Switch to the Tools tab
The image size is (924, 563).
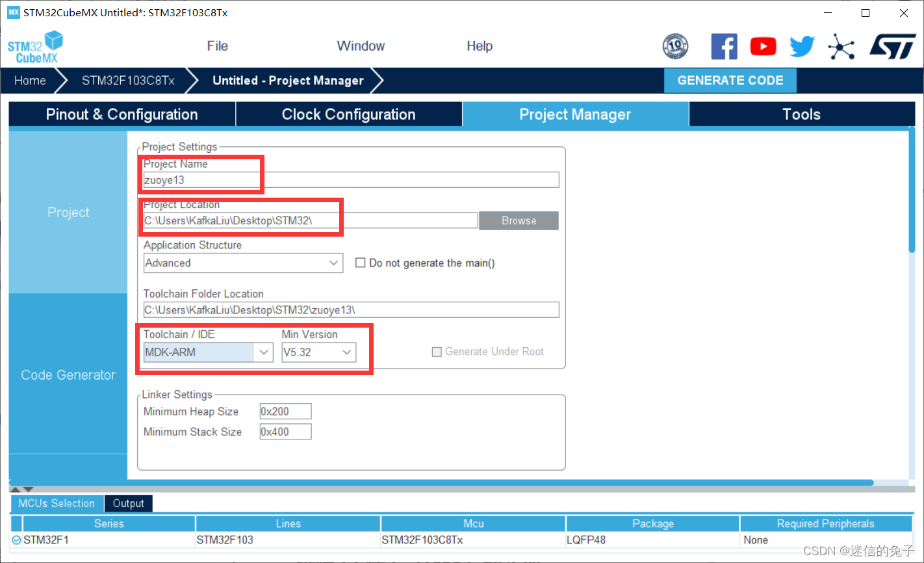[802, 114]
